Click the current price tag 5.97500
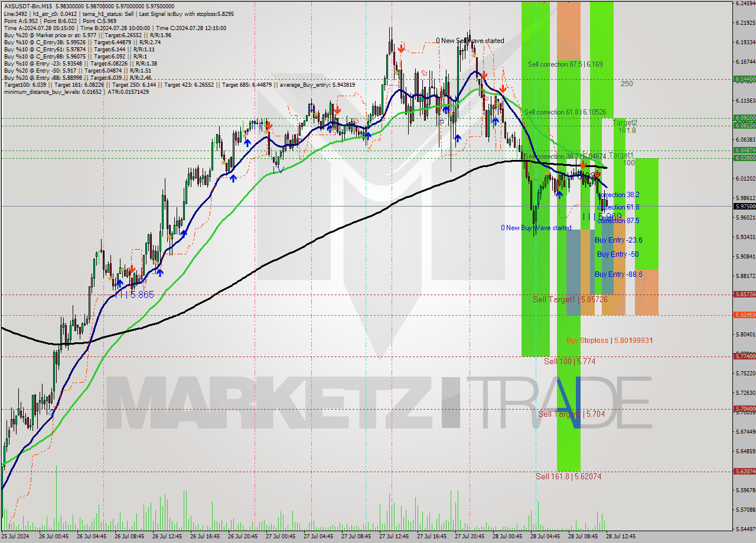 click(x=744, y=207)
